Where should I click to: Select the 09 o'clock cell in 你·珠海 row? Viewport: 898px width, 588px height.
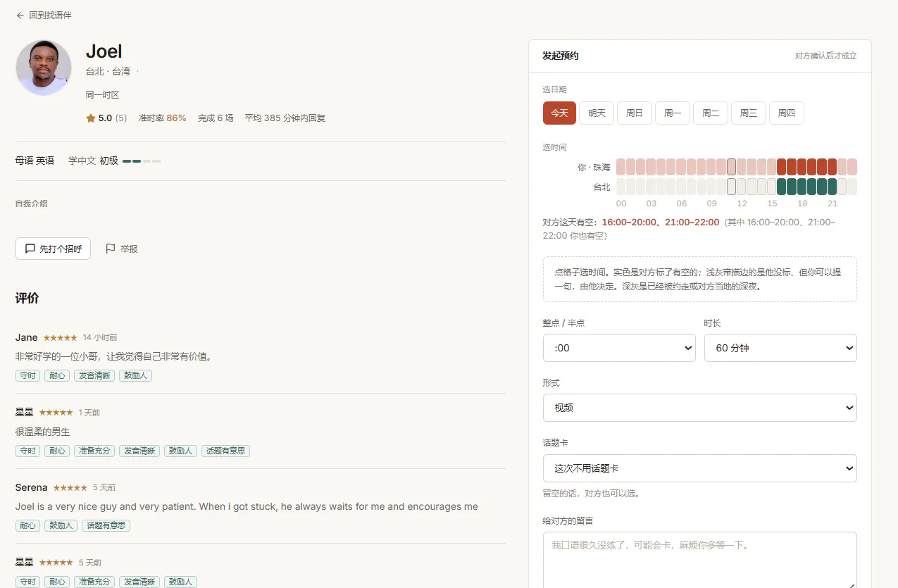pos(711,167)
